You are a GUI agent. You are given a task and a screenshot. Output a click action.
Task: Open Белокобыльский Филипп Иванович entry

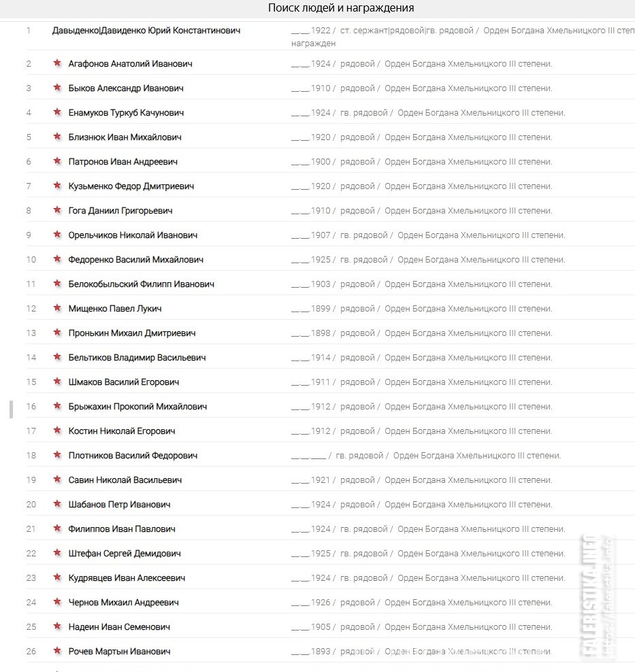[x=142, y=284]
